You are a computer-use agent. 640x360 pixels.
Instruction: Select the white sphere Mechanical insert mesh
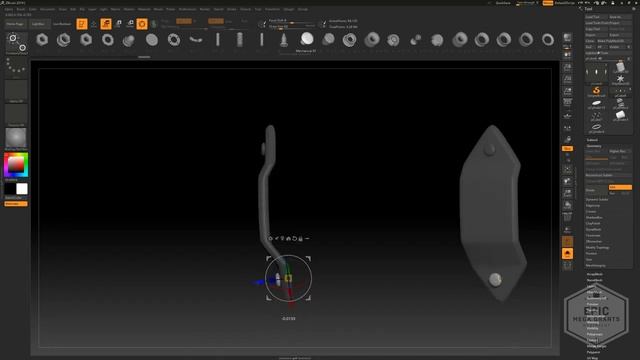(307, 39)
